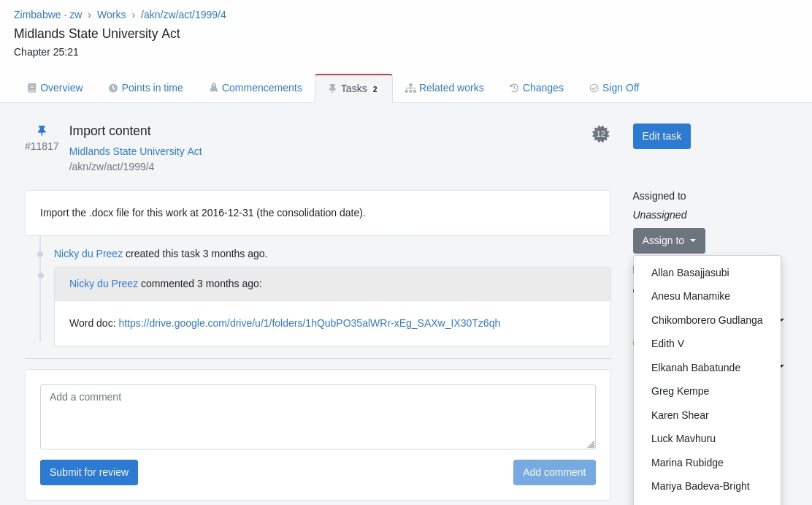Select Edith V as assignee
This screenshot has width=812, height=505.
[667, 343]
